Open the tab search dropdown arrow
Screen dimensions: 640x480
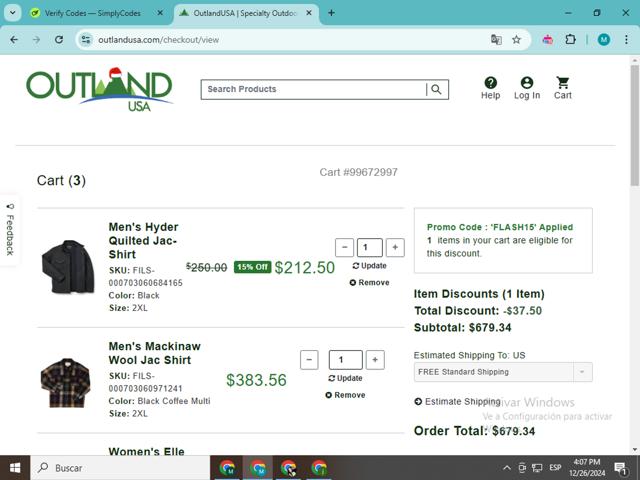[x=13, y=13]
